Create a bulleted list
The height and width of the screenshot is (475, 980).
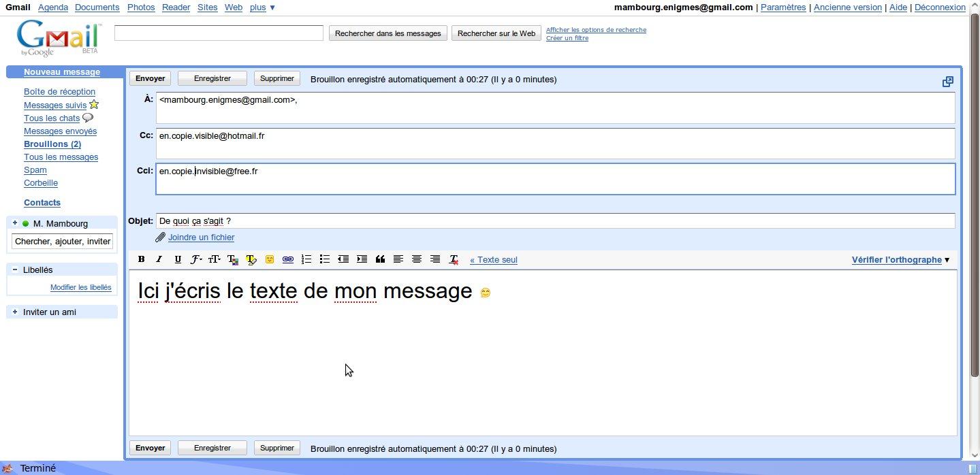[x=325, y=259]
